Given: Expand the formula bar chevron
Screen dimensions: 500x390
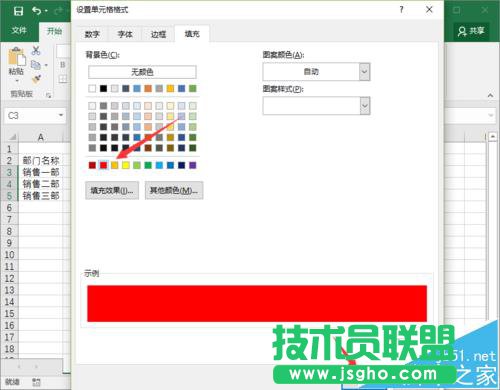Looking at the screenshot, I should [x=490, y=115].
